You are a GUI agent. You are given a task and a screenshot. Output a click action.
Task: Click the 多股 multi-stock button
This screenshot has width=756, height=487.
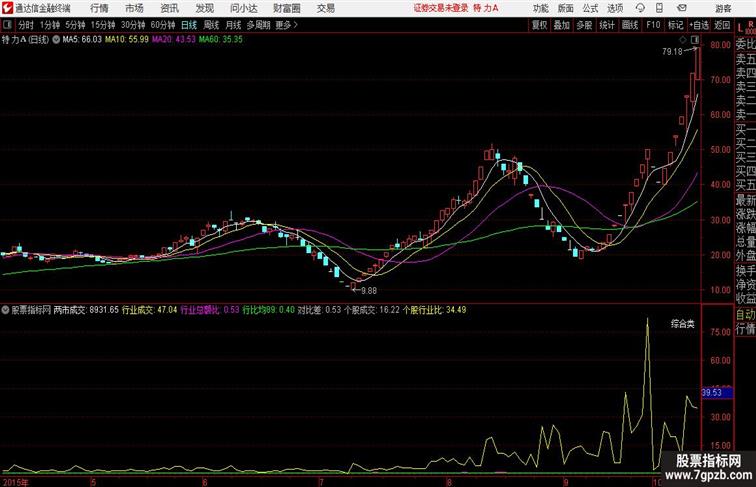click(x=584, y=25)
